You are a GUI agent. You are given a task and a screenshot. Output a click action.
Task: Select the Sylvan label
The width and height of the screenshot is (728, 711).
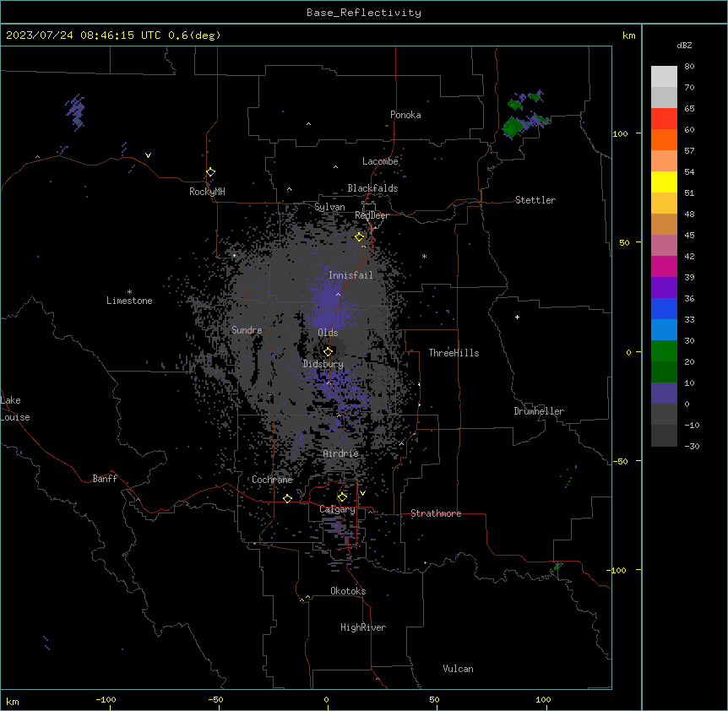click(x=329, y=207)
